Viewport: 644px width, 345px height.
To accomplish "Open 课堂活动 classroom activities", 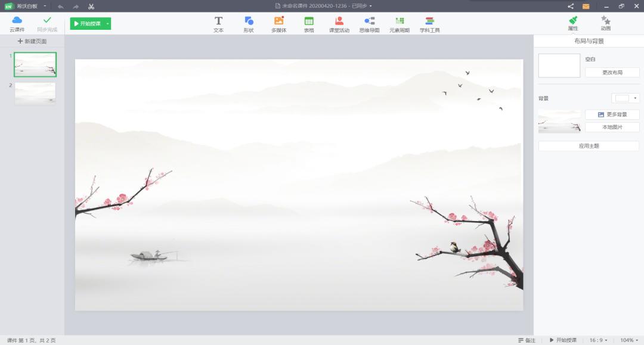I will point(339,24).
